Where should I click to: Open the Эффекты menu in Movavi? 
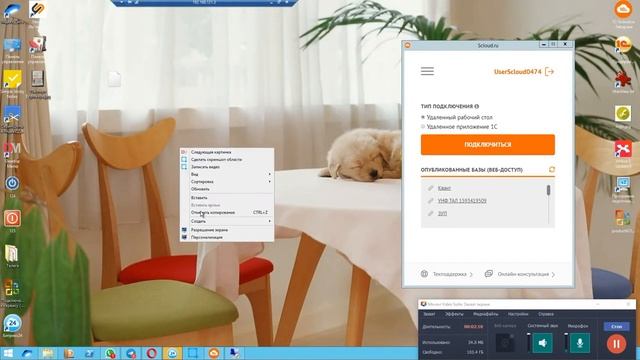coord(454,314)
